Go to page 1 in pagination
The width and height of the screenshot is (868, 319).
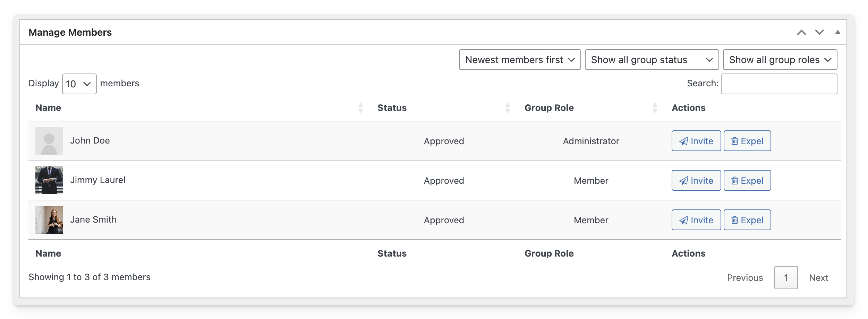pyautogui.click(x=786, y=277)
